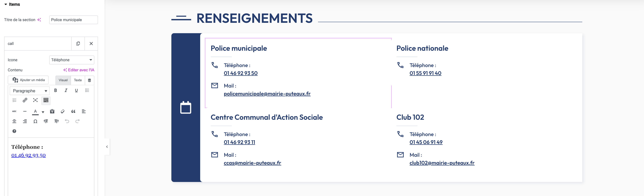The width and height of the screenshot is (644, 196).
Task: Switch to the Visuel editor tab
Action: [x=63, y=80]
